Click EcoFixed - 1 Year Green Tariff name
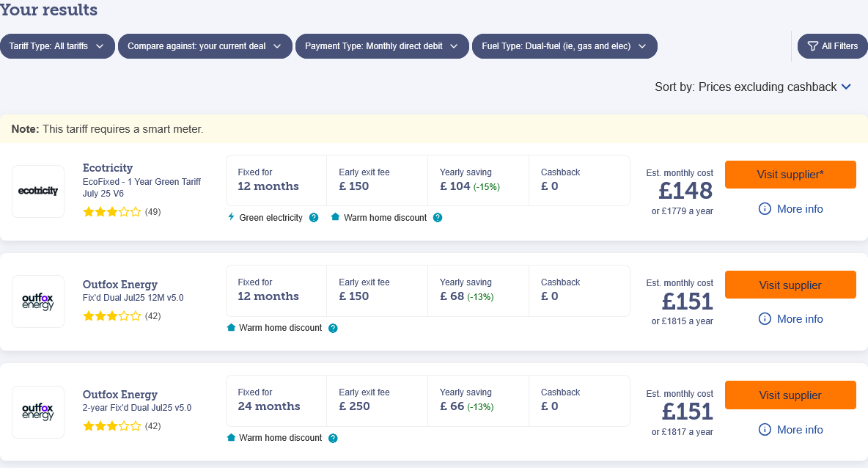Screen dimensions: 868x468 coord(141,187)
